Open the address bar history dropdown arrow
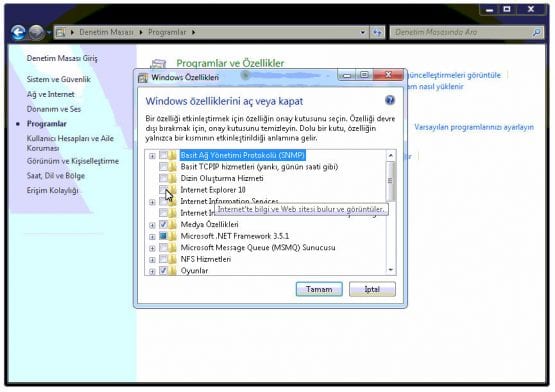This screenshot has width=555, height=392. point(363,33)
